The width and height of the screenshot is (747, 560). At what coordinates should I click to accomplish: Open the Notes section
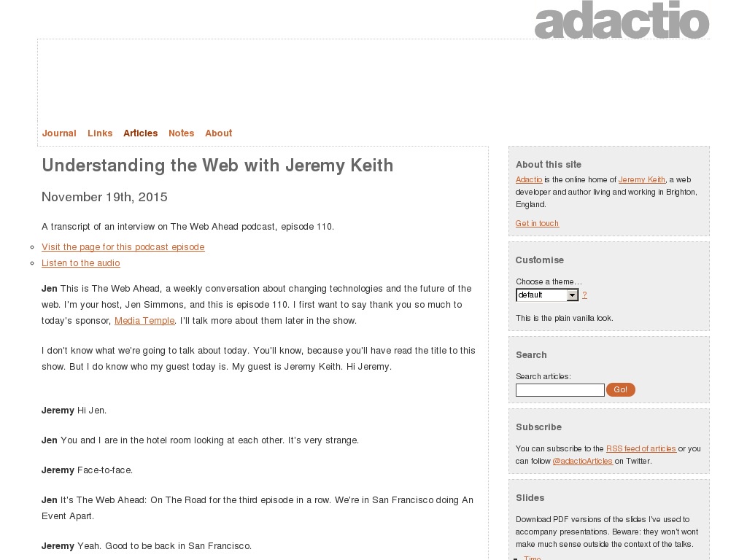pyautogui.click(x=182, y=133)
